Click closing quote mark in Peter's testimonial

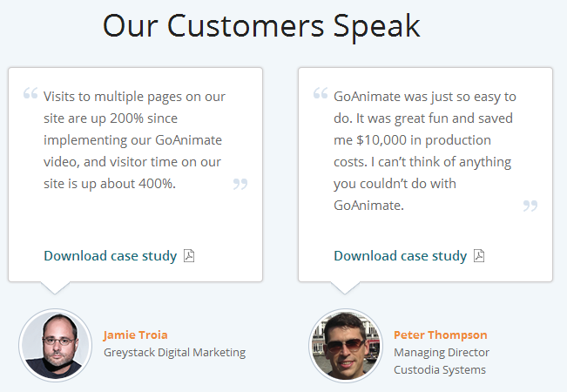tap(530, 206)
